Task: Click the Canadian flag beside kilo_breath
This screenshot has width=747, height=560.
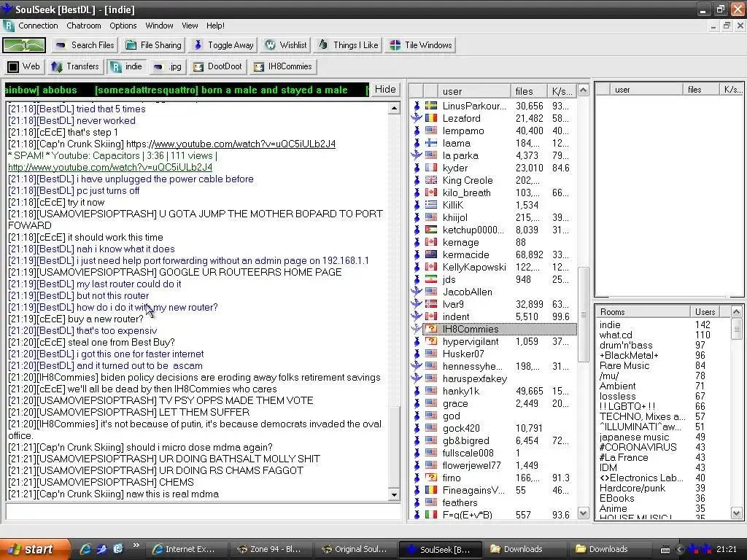Action: point(430,192)
